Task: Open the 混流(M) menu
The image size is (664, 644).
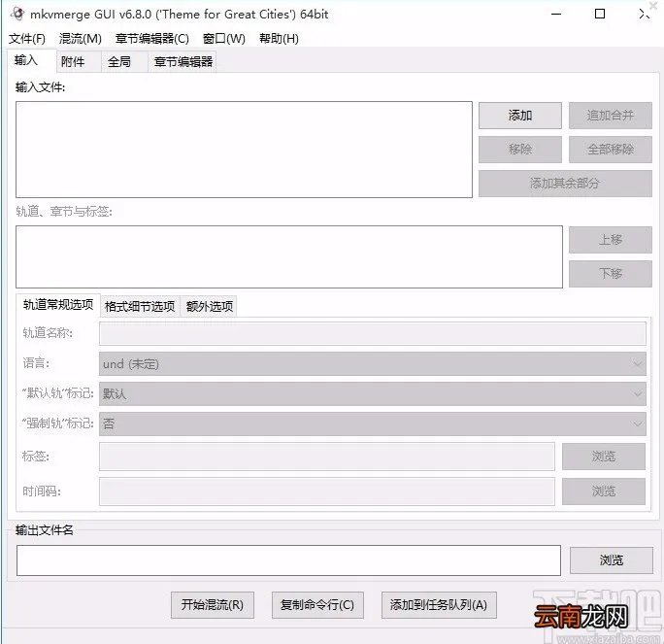Action: pyautogui.click(x=80, y=39)
